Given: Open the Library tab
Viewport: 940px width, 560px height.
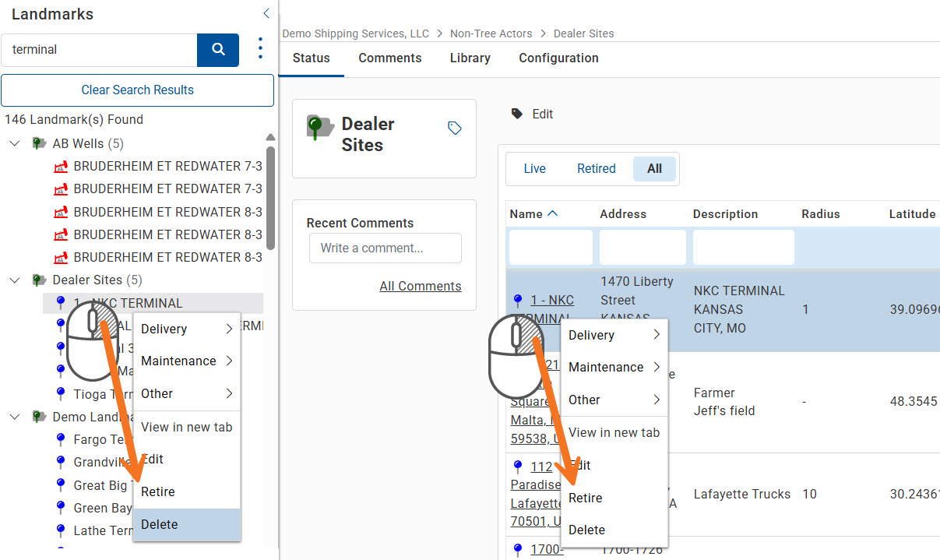Looking at the screenshot, I should (470, 58).
